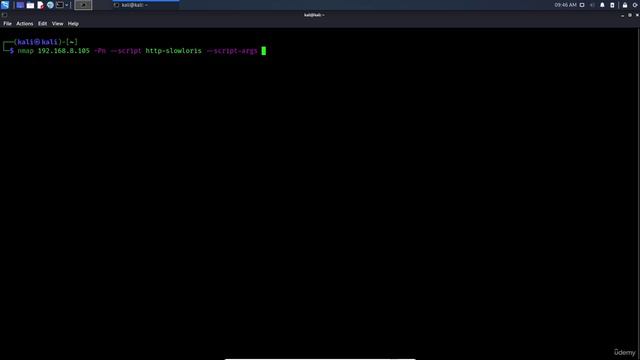Click the --script option text

click(x=126, y=51)
